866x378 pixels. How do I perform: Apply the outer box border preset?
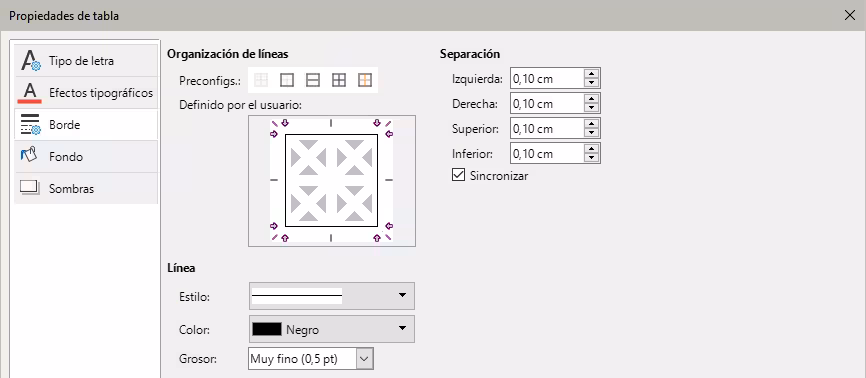tap(287, 80)
